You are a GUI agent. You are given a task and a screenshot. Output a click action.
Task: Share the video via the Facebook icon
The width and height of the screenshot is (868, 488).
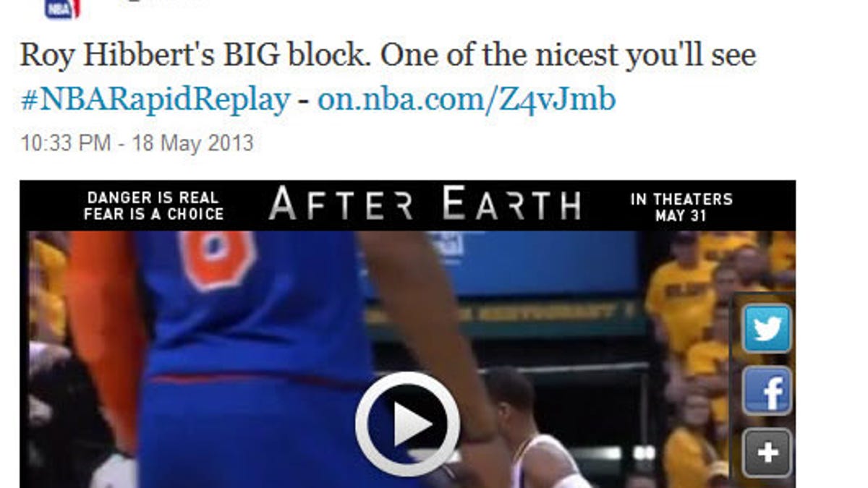point(767,391)
